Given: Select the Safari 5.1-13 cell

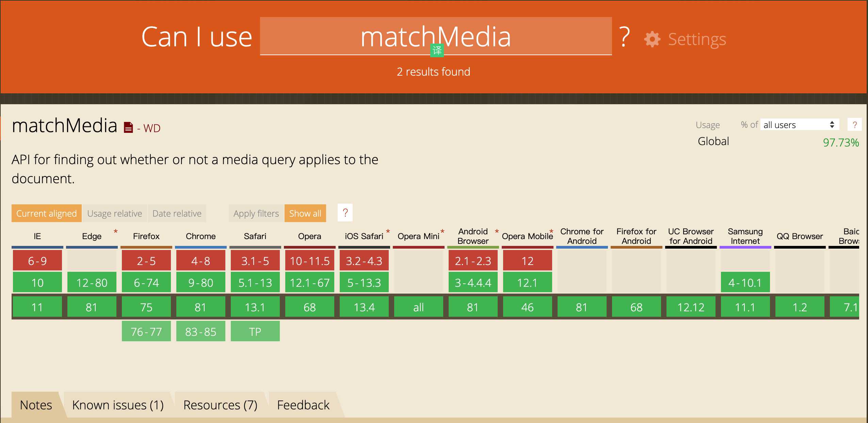Looking at the screenshot, I should click(255, 282).
